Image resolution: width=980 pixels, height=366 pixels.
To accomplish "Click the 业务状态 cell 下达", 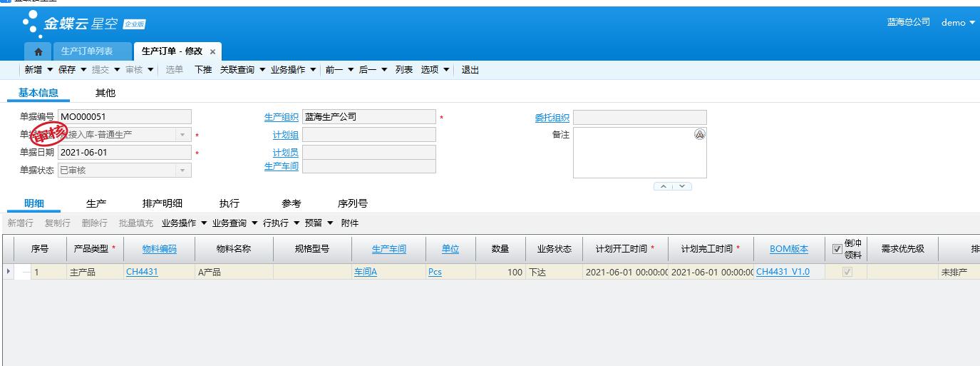I will pyautogui.click(x=553, y=272).
